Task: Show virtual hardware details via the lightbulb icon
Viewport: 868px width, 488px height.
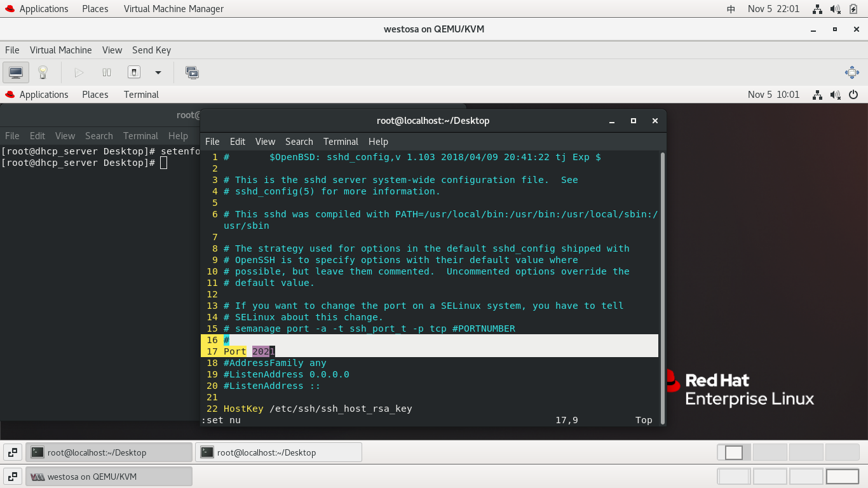Action: 43,72
